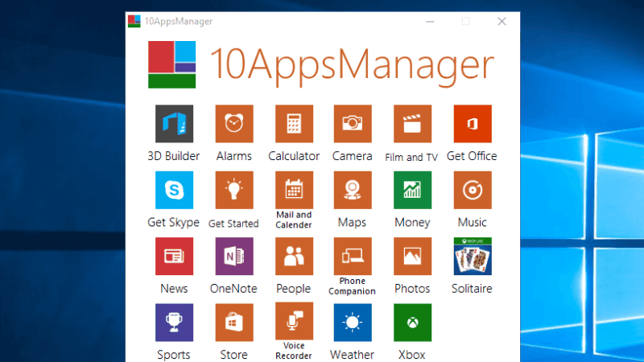Viewport: 644px width, 362px height.
Task: Click the 'Money' label text
Action: point(412,223)
